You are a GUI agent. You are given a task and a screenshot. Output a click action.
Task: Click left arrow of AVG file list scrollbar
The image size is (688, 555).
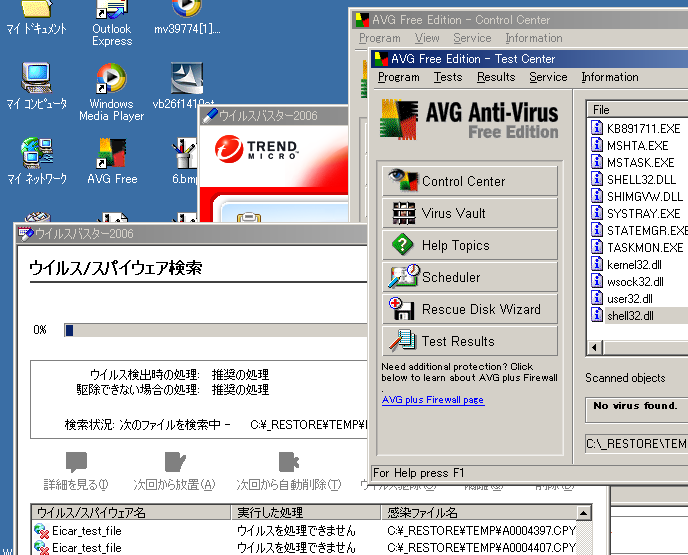coord(595,348)
